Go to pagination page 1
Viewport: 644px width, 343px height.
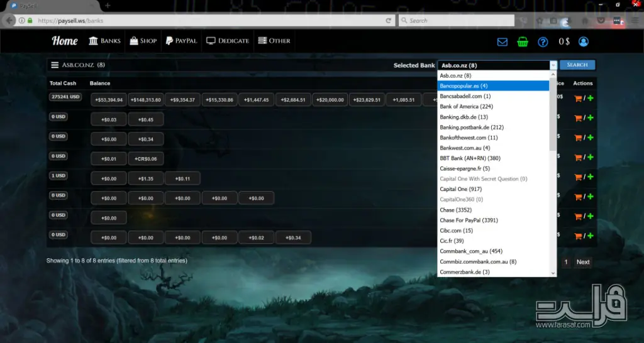pyautogui.click(x=565, y=262)
